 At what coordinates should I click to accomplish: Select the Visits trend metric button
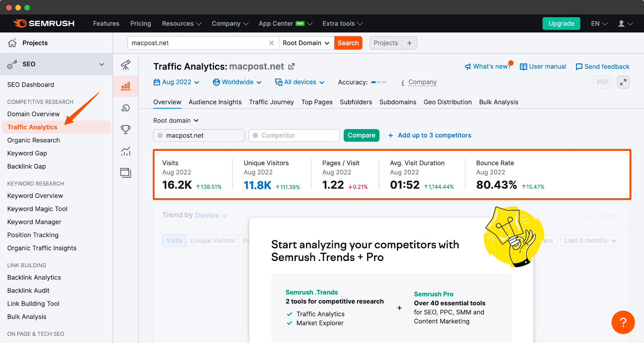click(174, 240)
